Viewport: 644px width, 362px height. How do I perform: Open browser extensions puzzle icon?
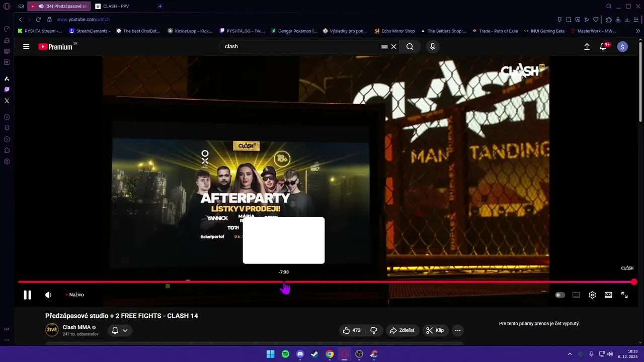tap(608, 20)
